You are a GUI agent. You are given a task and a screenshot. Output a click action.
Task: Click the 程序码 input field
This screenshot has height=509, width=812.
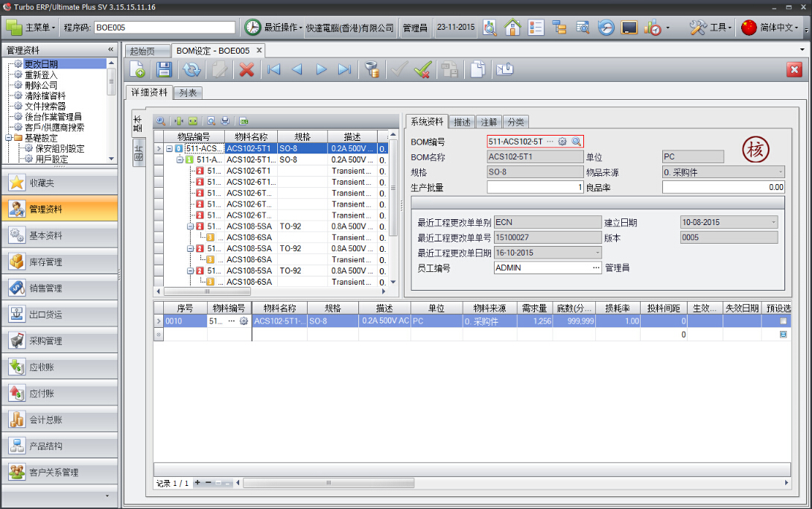tap(165, 28)
